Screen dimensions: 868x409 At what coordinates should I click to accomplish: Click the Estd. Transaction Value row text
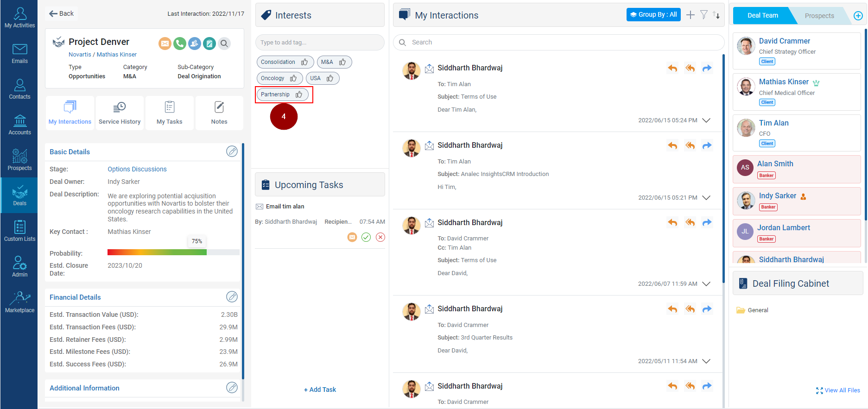pyautogui.click(x=94, y=315)
